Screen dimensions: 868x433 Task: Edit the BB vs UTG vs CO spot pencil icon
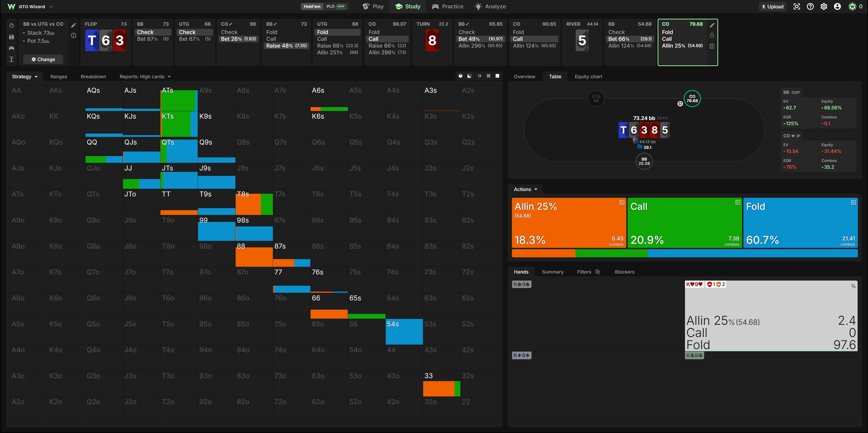(x=73, y=25)
